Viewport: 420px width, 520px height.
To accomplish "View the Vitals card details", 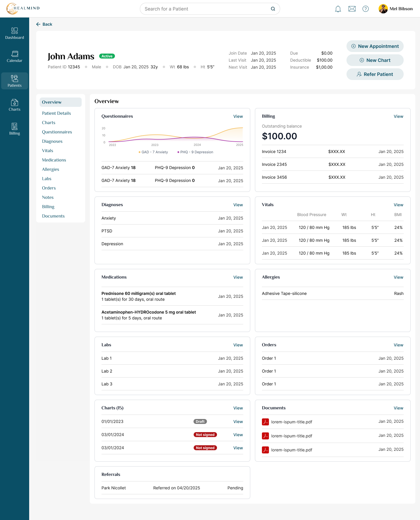I will pyautogui.click(x=398, y=205).
